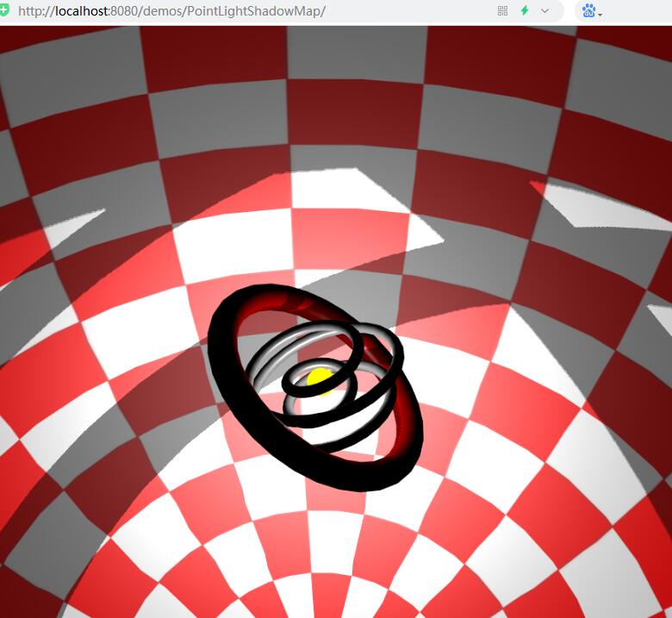Click the localhost PointLightShadowMap URL address field
The width and height of the screenshot is (672, 618).
[x=171, y=10]
